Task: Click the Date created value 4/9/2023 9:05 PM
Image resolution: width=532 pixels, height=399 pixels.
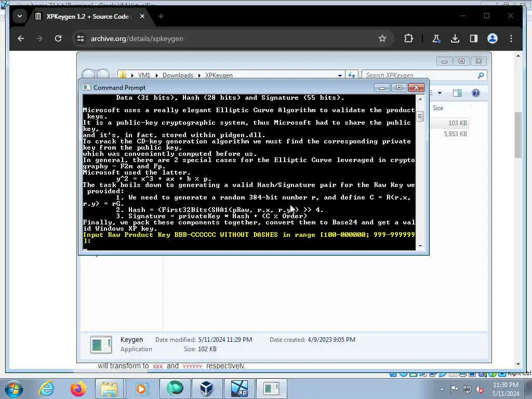Action: point(331,340)
